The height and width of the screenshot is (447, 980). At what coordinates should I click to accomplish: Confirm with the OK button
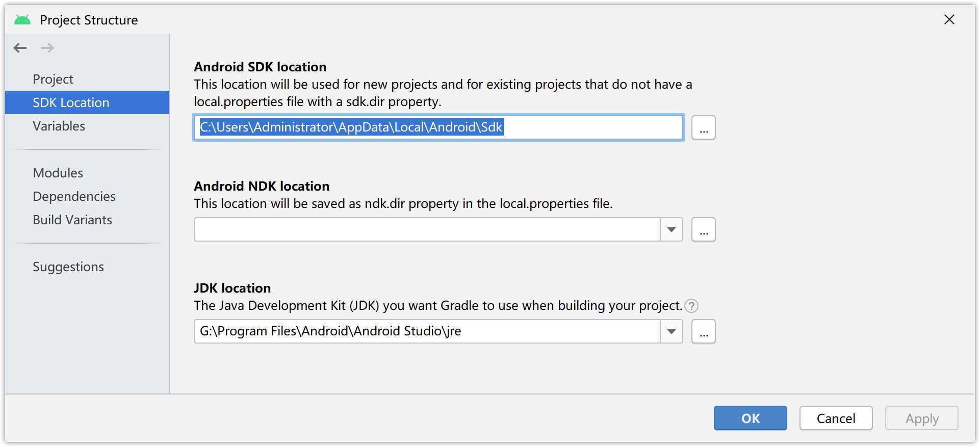click(x=751, y=418)
